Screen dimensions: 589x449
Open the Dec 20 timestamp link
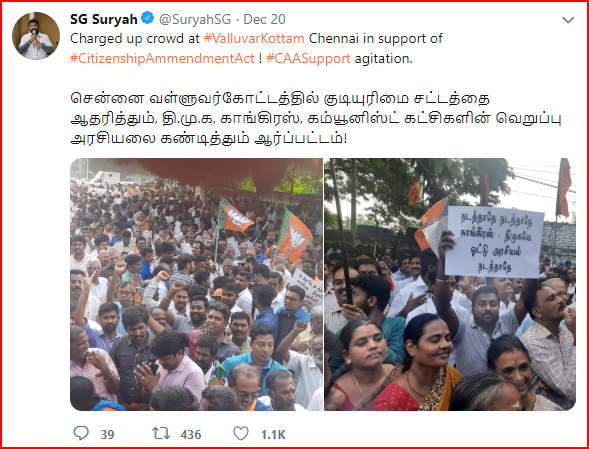(264, 19)
